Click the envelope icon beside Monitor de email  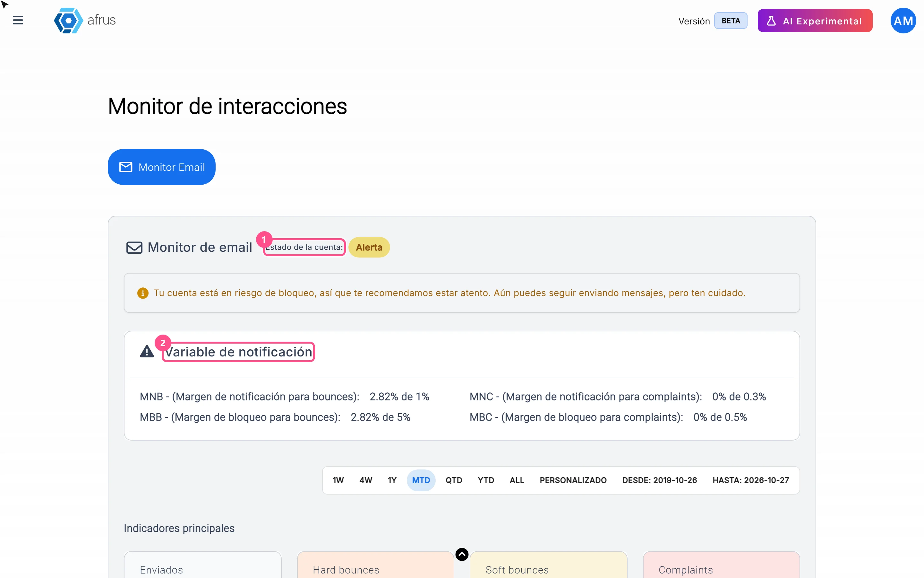coord(134,247)
